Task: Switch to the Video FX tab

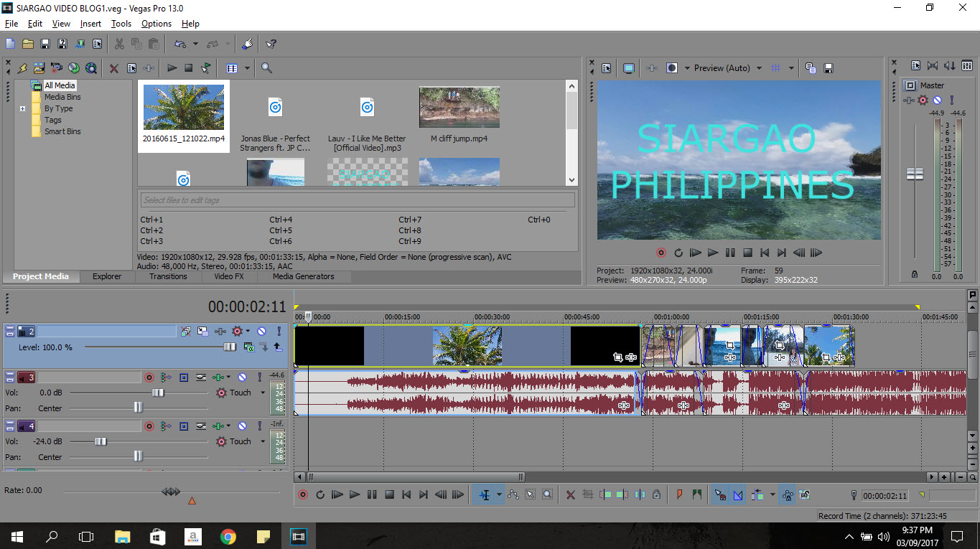Action: tap(228, 276)
